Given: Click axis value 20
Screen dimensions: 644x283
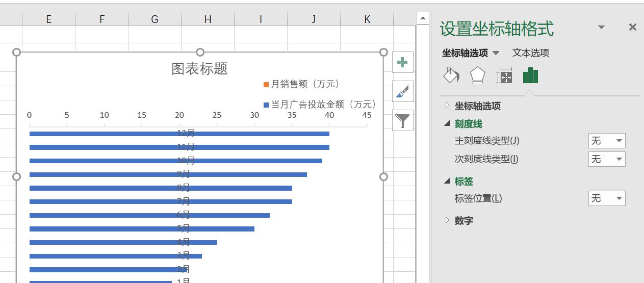Looking at the screenshot, I should click(x=179, y=115).
